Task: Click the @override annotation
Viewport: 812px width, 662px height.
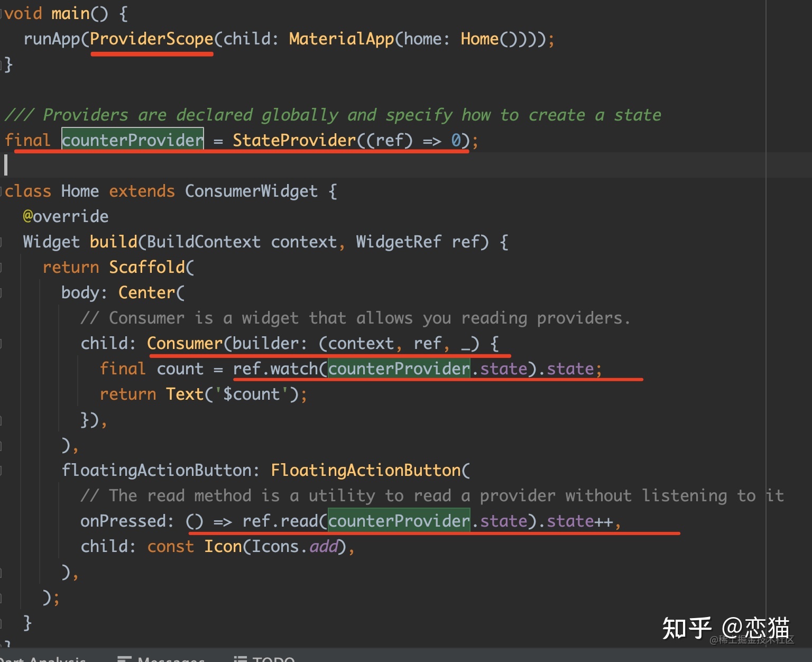Action: coord(66,216)
